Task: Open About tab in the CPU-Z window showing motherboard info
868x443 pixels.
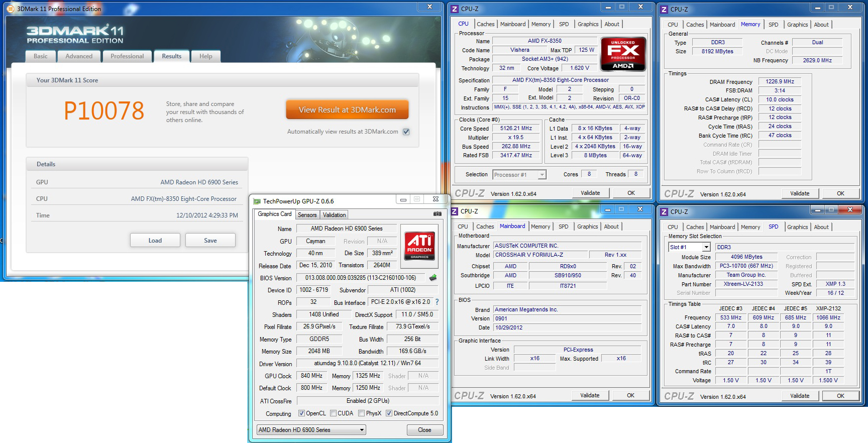Action: pos(611,227)
